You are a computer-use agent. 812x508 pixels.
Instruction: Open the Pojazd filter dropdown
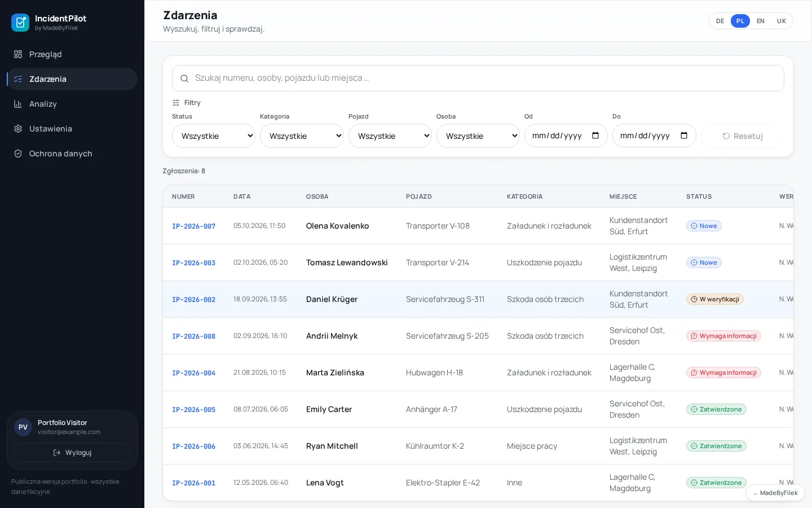pos(390,136)
